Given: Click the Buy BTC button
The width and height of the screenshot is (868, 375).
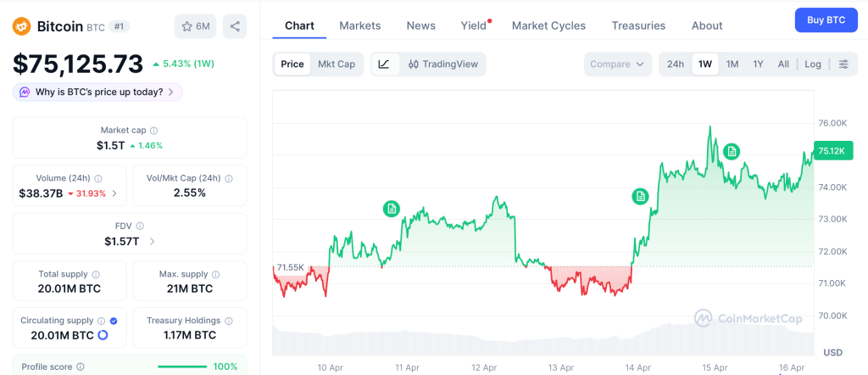Looking at the screenshot, I should 826,20.
